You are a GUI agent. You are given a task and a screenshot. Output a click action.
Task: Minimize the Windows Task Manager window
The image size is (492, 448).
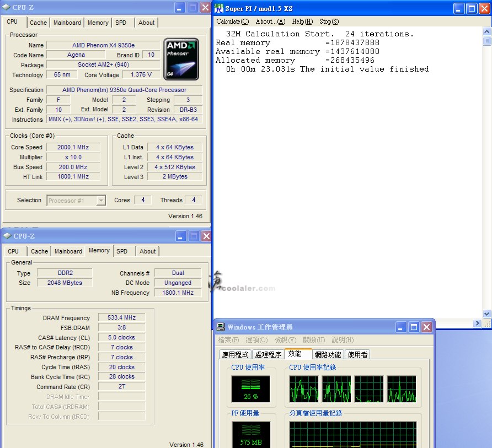point(400,327)
